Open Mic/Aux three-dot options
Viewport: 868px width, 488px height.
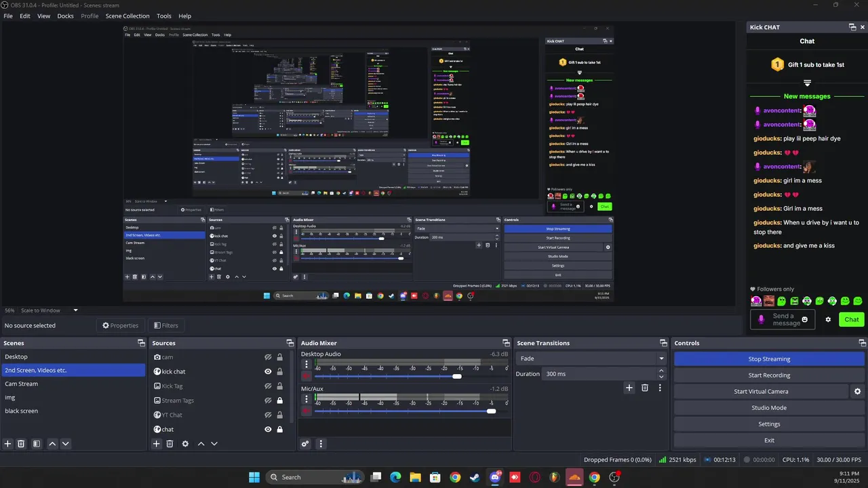coord(306,400)
